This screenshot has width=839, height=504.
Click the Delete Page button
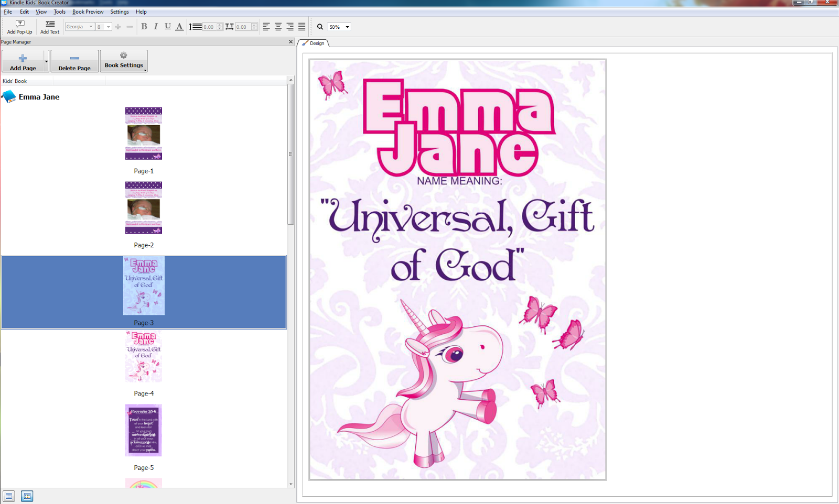click(x=74, y=61)
